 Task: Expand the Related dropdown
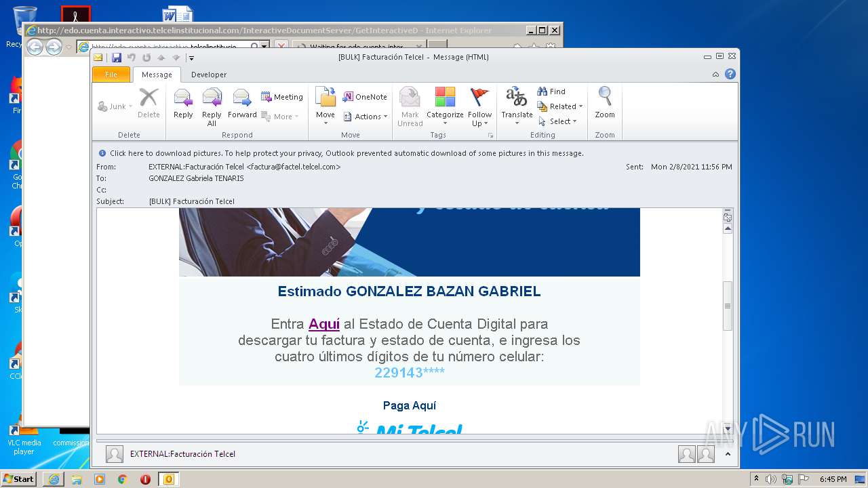tap(560, 106)
